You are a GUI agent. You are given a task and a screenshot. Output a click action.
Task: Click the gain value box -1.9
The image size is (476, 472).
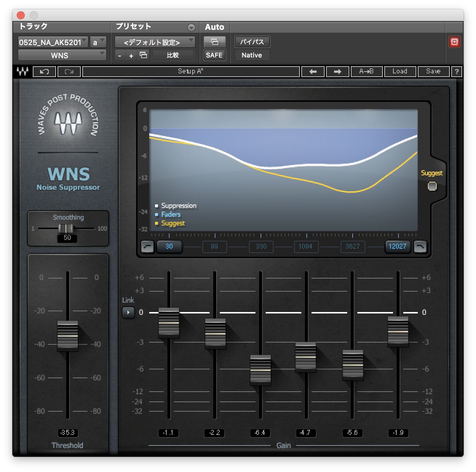point(398,433)
